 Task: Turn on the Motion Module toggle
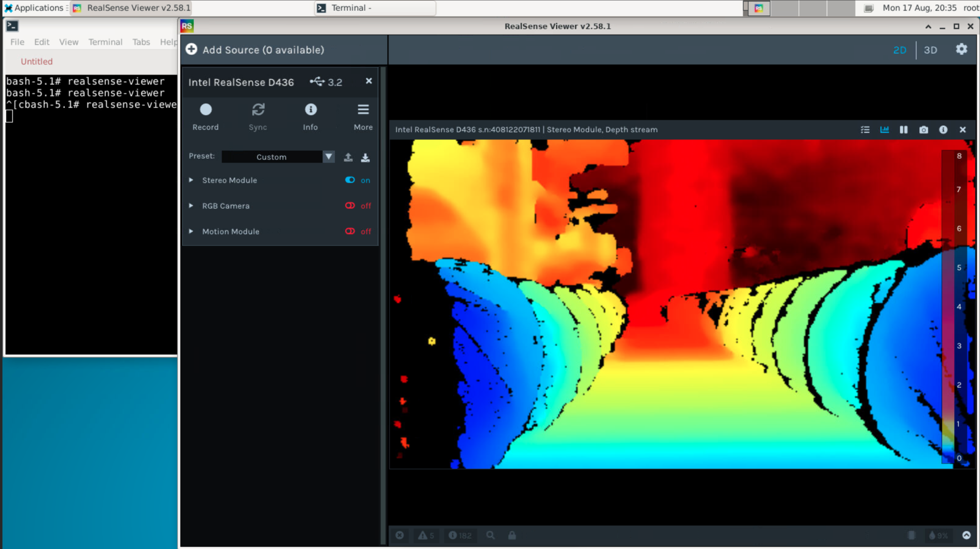pyautogui.click(x=350, y=231)
